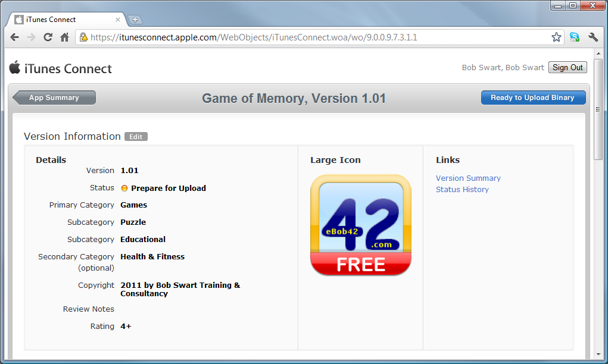Edit the Version Information section
Viewport: 608px width, 364px height.
[136, 137]
